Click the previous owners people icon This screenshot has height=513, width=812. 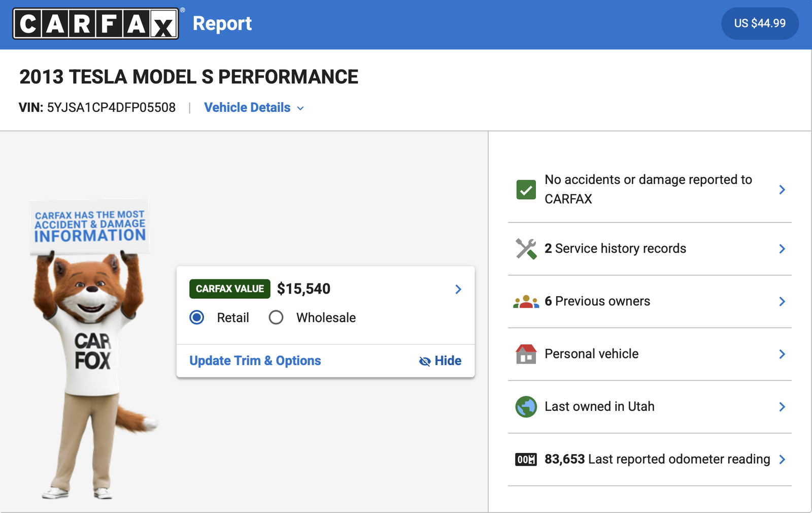pos(526,302)
